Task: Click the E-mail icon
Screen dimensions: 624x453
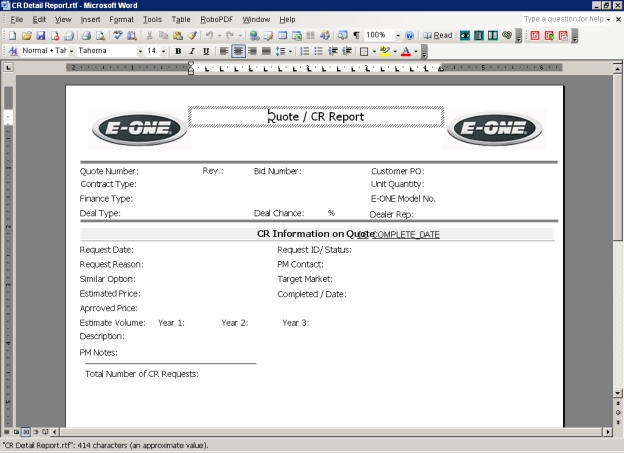Action: (x=69, y=35)
